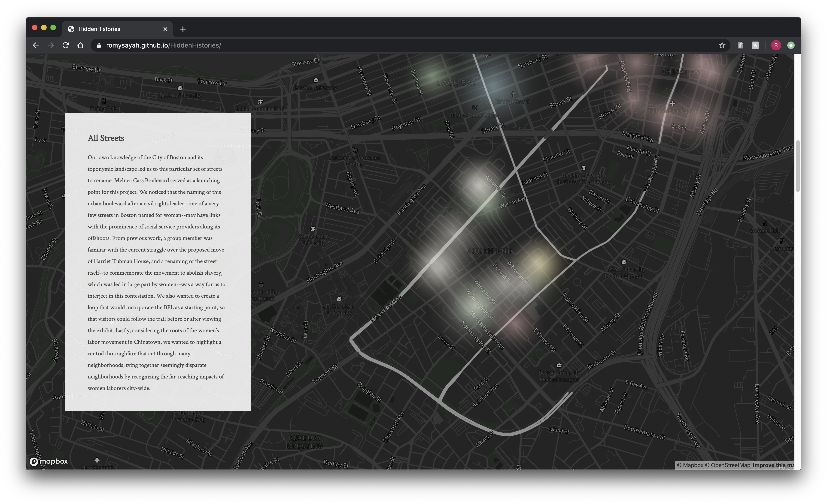Click the home icon in toolbar
The width and height of the screenshot is (827, 504).
pyautogui.click(x=80, y=45)
